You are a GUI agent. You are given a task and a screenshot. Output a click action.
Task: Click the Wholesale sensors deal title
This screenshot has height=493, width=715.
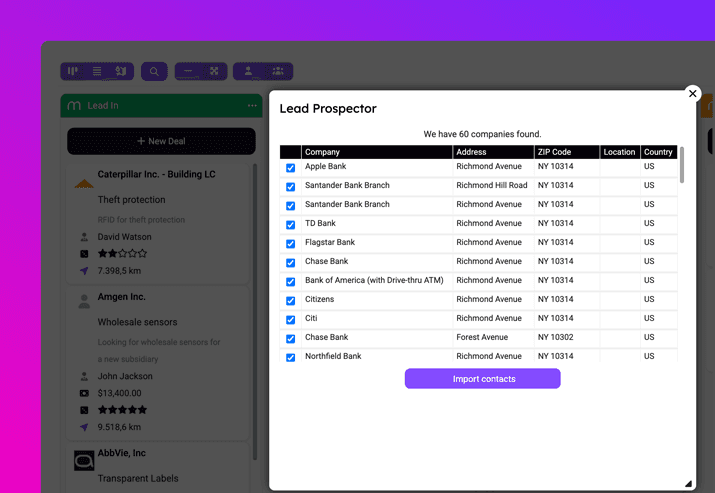click(137, 322)
